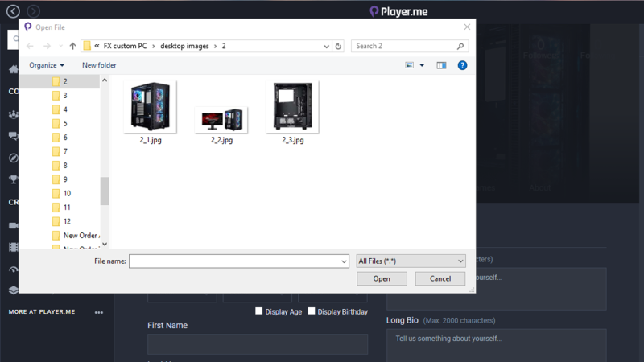Open view options dropdown arrow
Screen dimensions: 644x362
(x=422, y=65)
